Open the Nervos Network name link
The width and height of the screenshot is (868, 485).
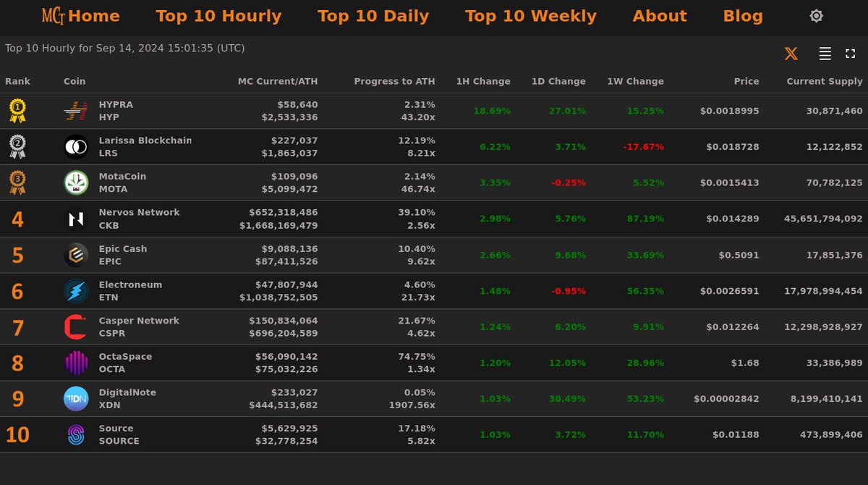[140, 212]
